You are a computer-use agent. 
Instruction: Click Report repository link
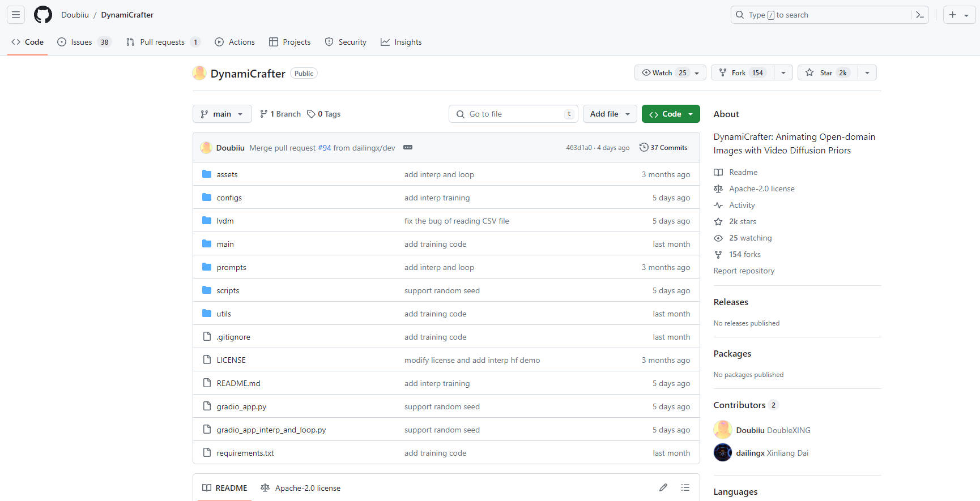pyautogui.click(x=744, y=271)
